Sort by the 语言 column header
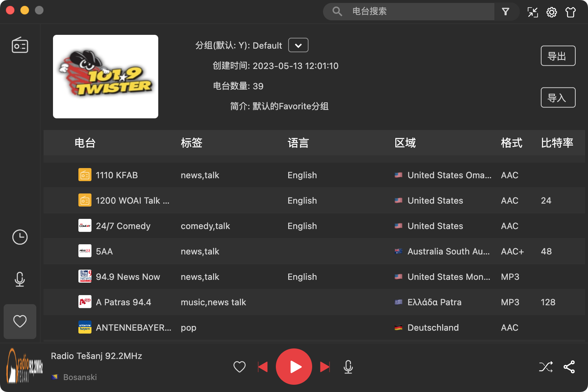 point(298,143)
